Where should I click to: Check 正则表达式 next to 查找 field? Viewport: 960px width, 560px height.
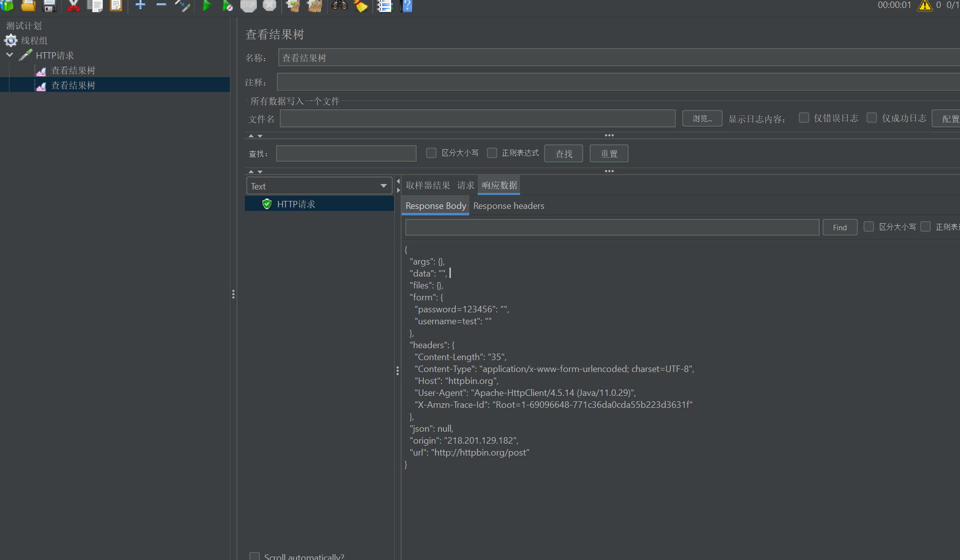coord(492,153)
